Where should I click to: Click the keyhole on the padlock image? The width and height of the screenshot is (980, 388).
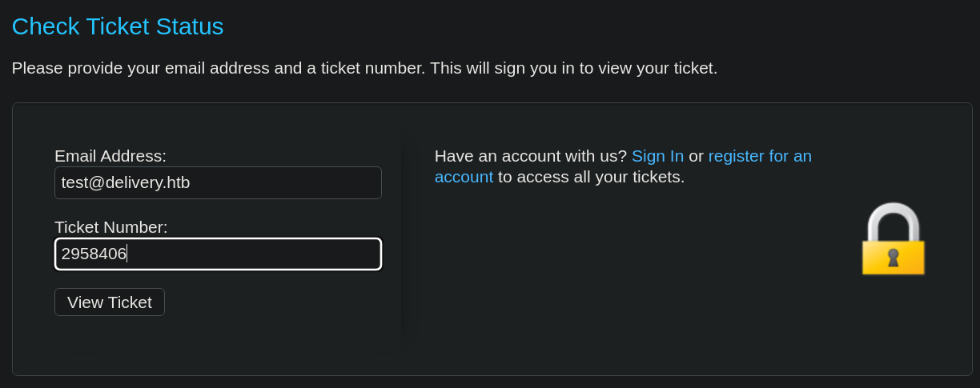[893, 257]
